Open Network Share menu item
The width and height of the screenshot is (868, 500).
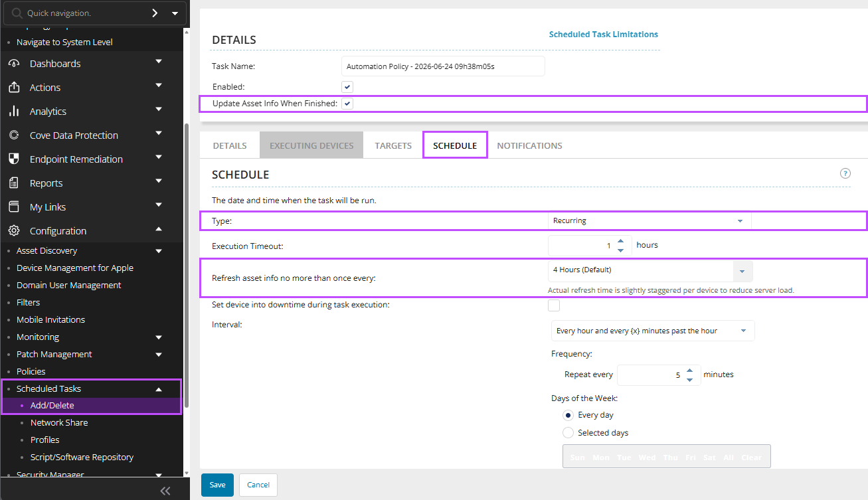tap(59, 423)
